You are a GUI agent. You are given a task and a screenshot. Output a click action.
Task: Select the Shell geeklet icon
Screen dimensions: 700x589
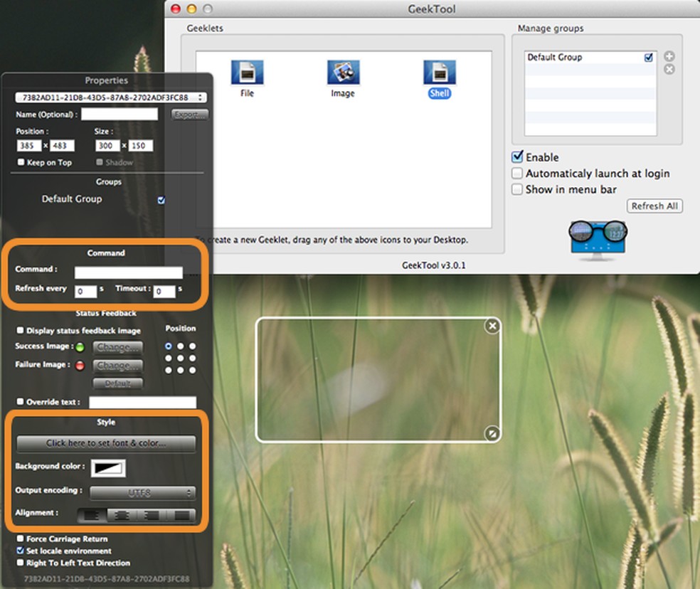[x=440, y=73]
